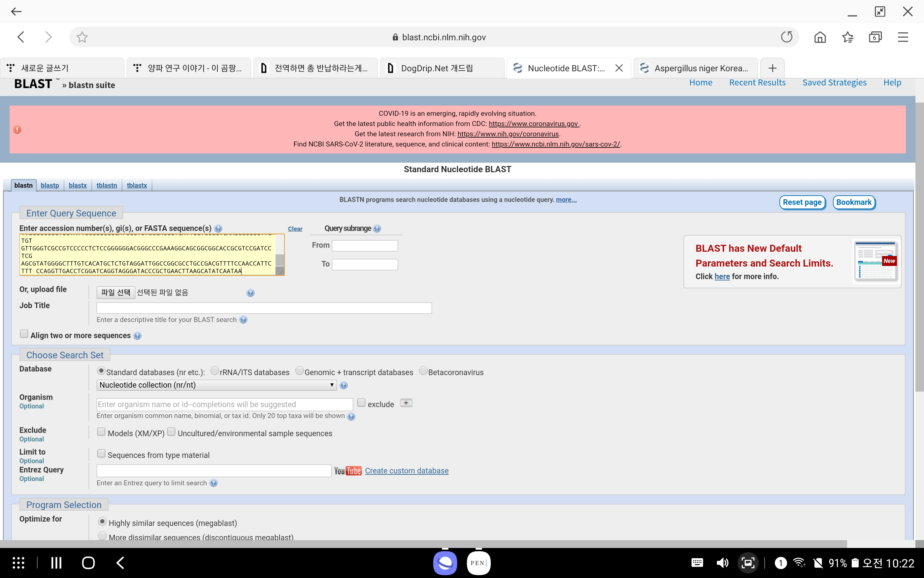Enable Align two or more sequences checkbox

tap(24, 334)
